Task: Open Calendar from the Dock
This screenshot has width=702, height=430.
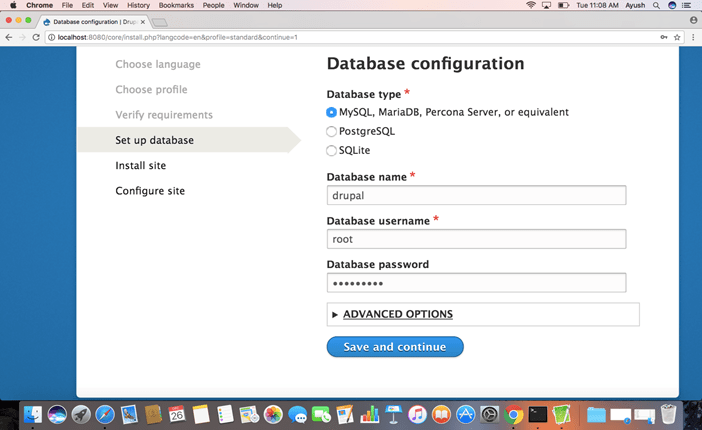Action: (x=177, y=415)
